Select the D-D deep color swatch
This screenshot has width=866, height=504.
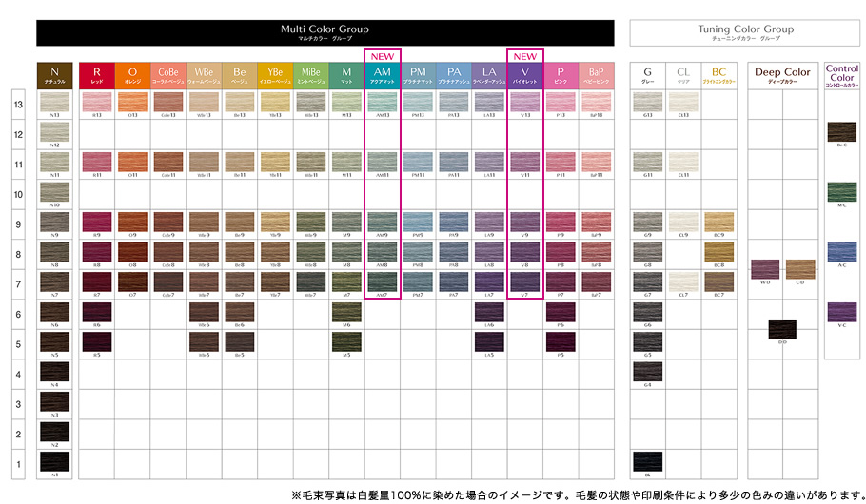782,329
